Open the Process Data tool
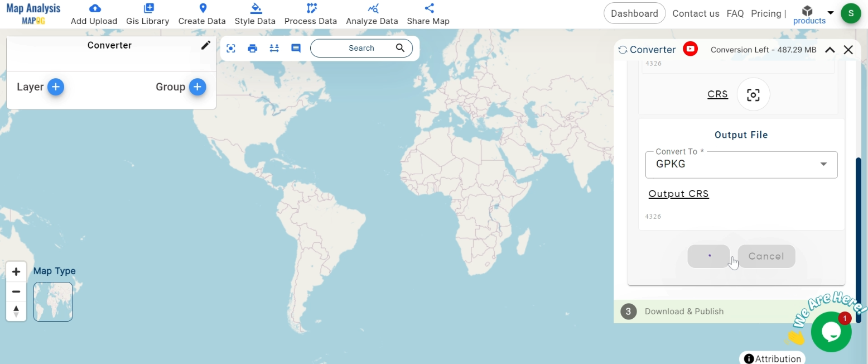The height and width of the screenshot is (364, 868). click(311, 13)
